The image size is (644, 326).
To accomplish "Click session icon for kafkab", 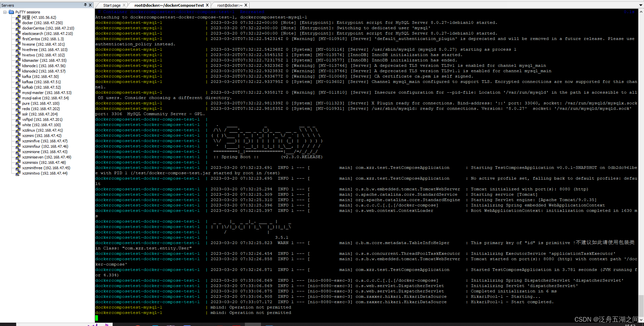I will pos(18,87).
